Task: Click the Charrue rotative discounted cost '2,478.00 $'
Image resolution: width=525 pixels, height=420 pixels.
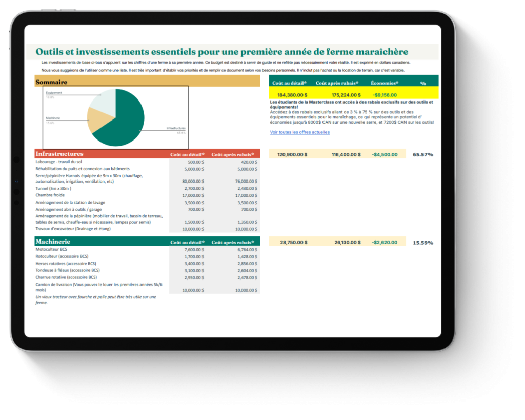Action: tap(248, 277)
